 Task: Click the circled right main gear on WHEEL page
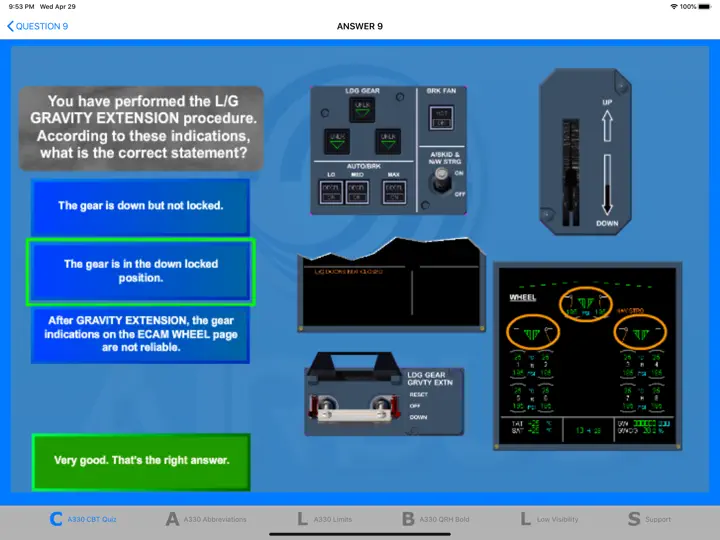[640, 332]
